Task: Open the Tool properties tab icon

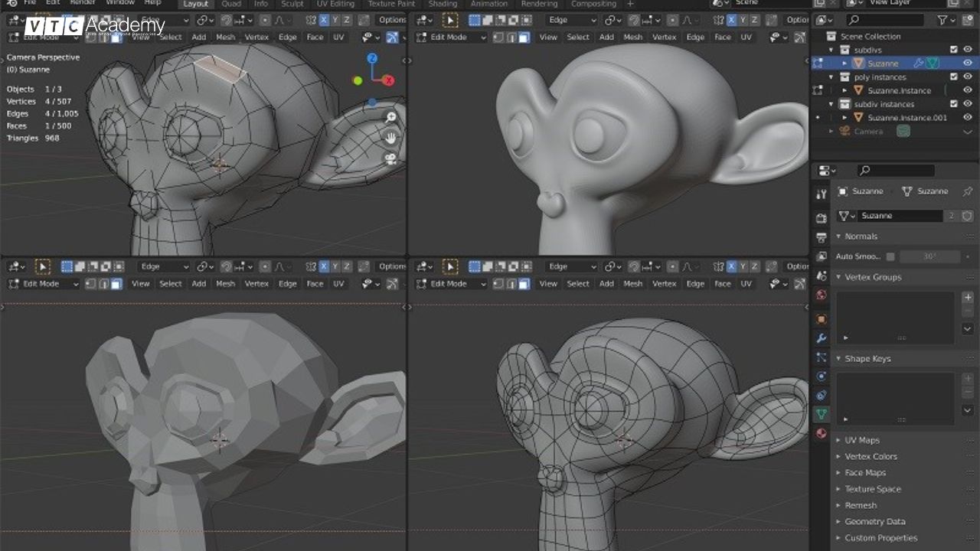Action: click(822, 194)
